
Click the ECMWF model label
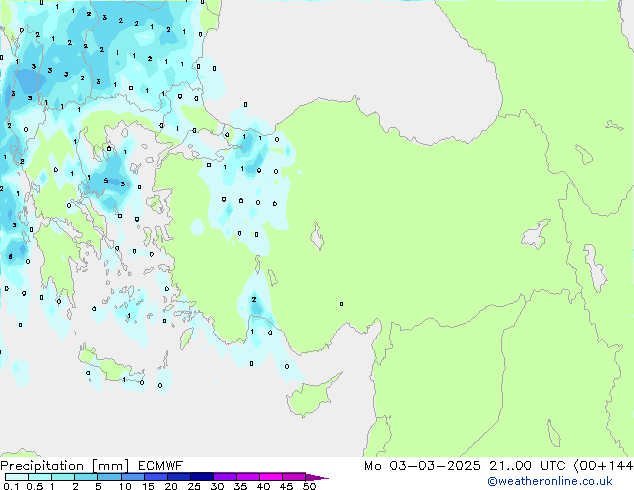161,466
